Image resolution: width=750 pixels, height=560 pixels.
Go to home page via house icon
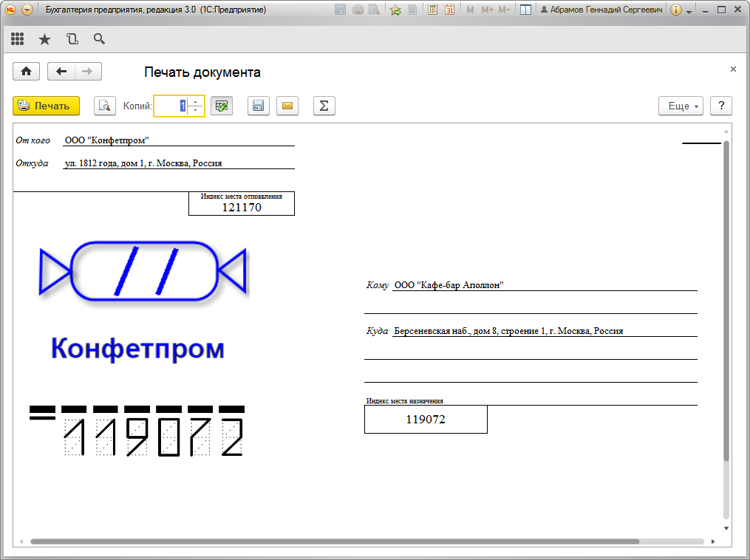point(27,71)
